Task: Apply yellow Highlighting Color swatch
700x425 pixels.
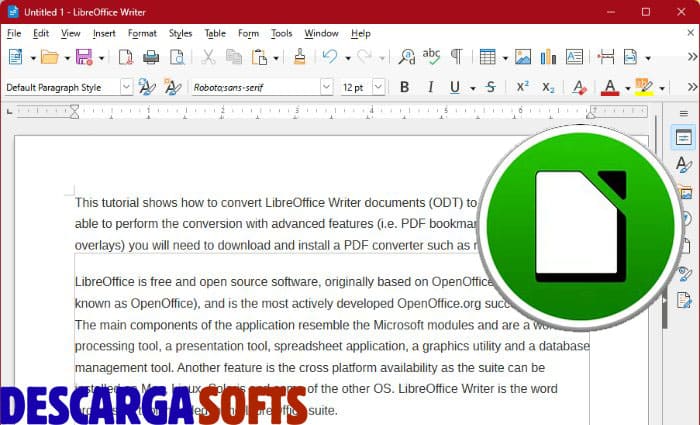Action: (x=644, y=87)
